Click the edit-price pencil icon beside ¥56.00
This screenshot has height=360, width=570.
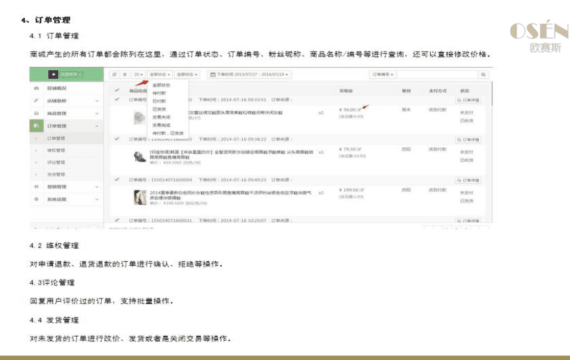359,109
